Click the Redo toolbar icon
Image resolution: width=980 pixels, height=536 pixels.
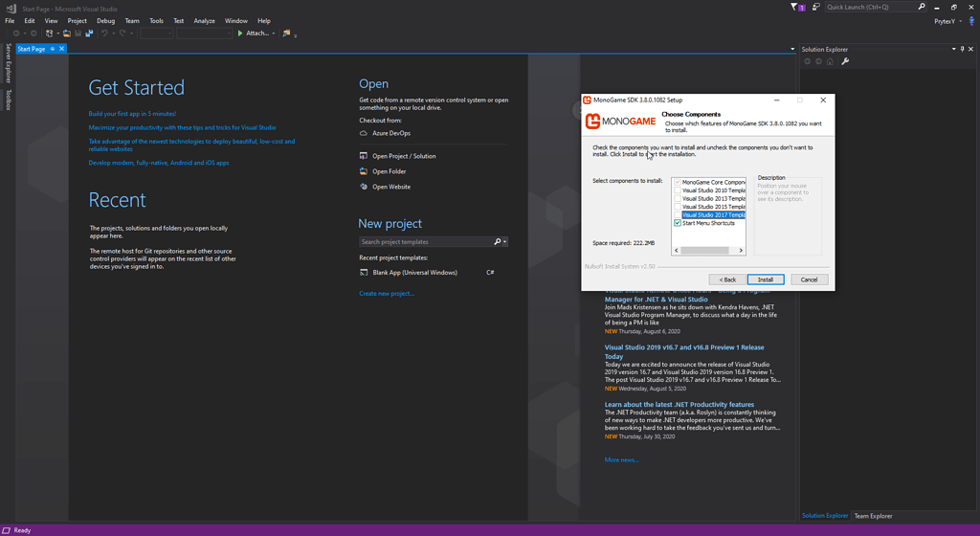click(x=122, y=33)
